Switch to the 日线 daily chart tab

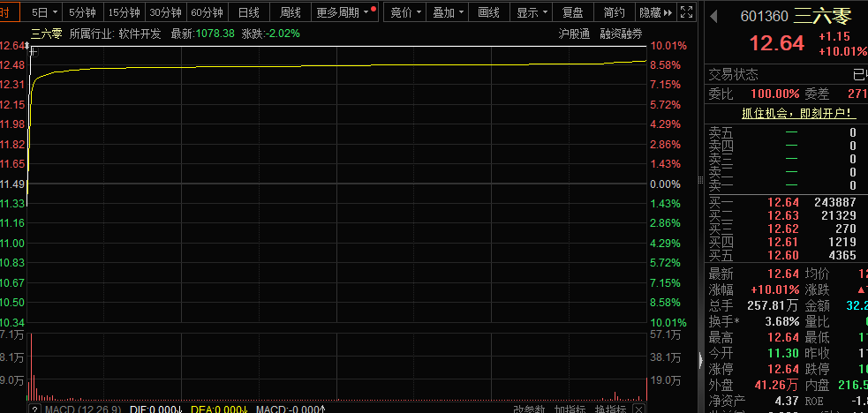pyautogui.click(x=250, y=13)
